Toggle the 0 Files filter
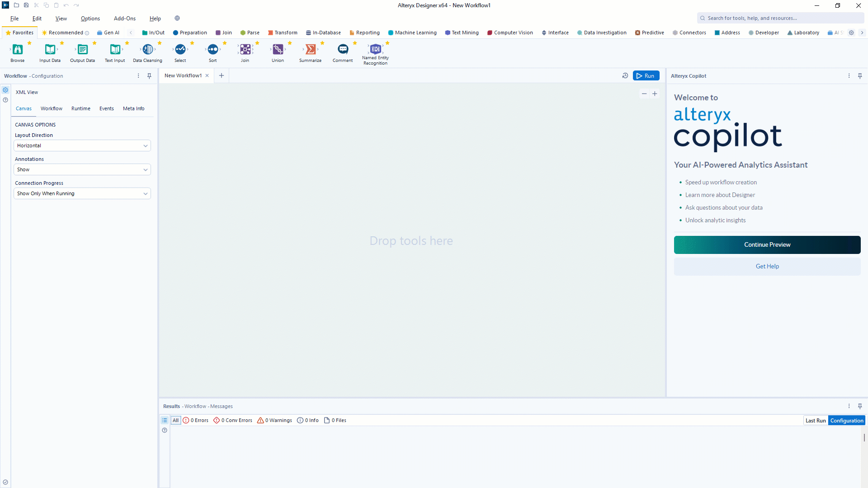Image resolution: width=868 pixels, height=488 pixels. tap(335, 420)
